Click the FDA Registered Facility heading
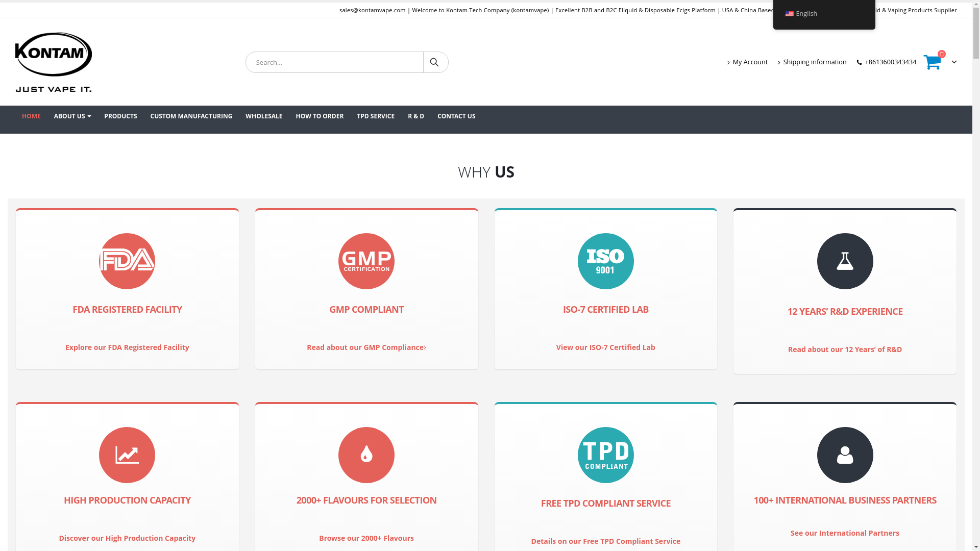The height and width of the screenshot is (551, 980). [127, 310]
